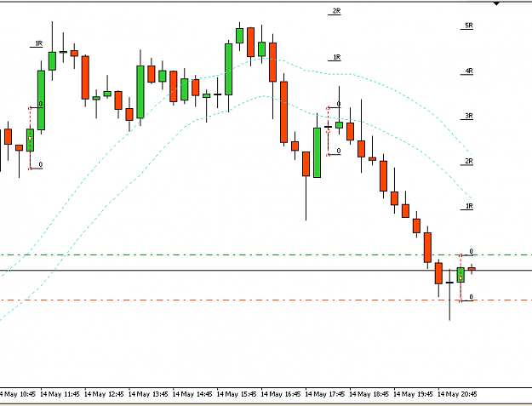This screenshot has height=406, width=532.
Task: Click the red dashed risk box at 20:45
Action: tap(460, 277)
